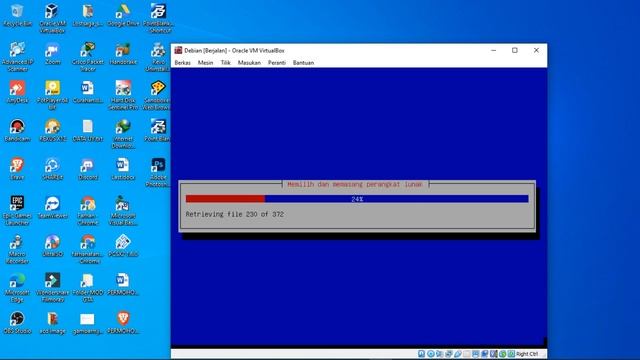The image size is (640, 360).
Task: Click the 'Retrieving file 230 of 372' text
Action: pos(235,214)
